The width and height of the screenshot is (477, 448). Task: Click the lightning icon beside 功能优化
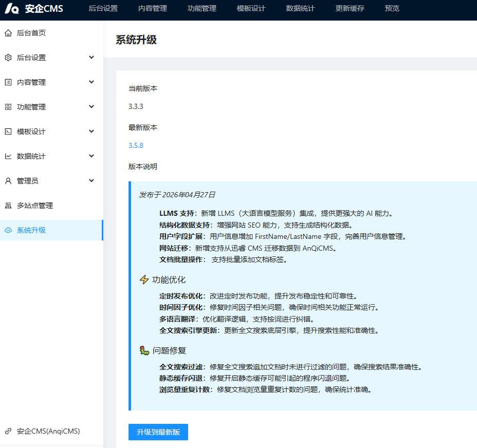point(144,279)
